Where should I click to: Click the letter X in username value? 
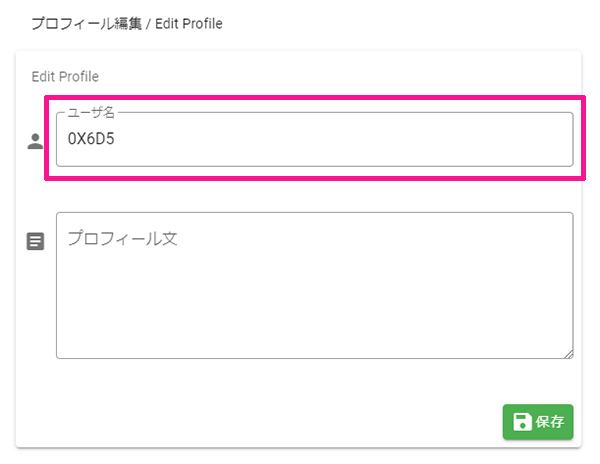82,139
